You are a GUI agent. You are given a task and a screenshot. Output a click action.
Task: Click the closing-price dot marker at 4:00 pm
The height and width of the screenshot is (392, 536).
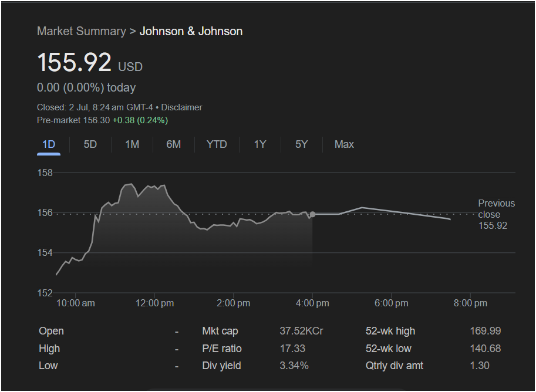point(312,214)
